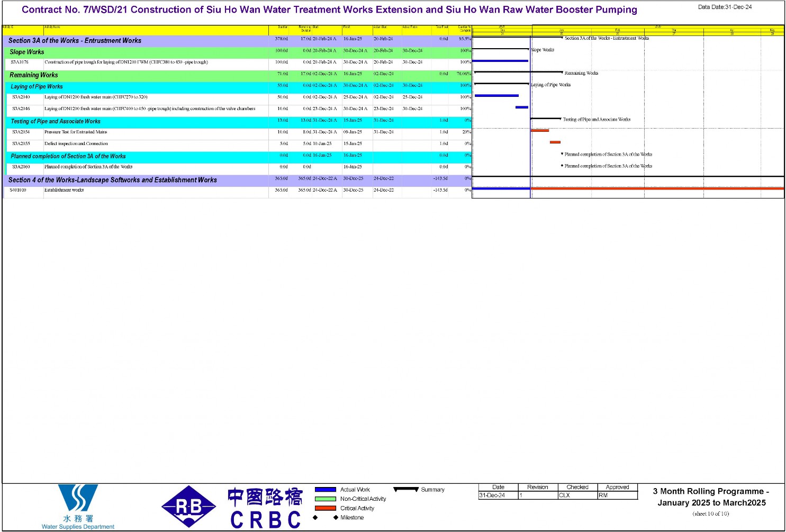Screen dimensions: 786x532
Task: Click the CRBC Chinese logo text
Action: click(265, 497)
